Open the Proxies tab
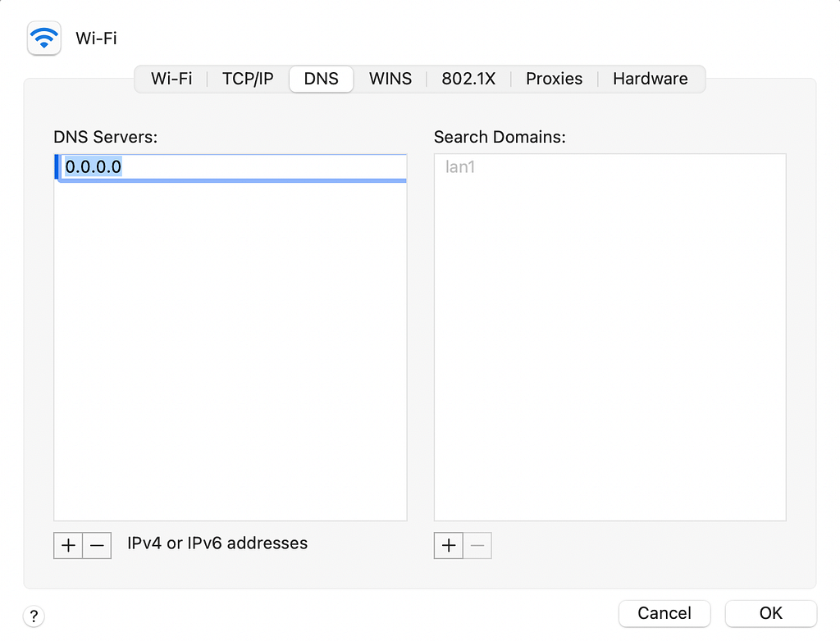 click(554, 79)
